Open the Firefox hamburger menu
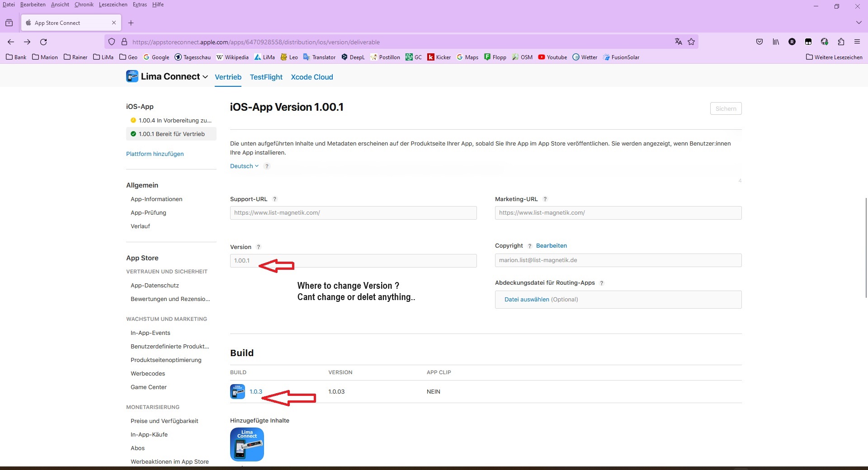 coord(857,42)
